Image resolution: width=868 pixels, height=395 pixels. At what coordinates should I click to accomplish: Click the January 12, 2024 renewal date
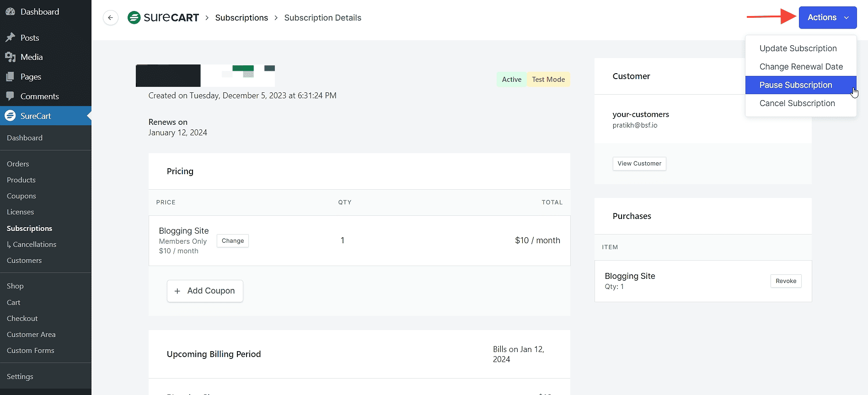tap(177, 133)
